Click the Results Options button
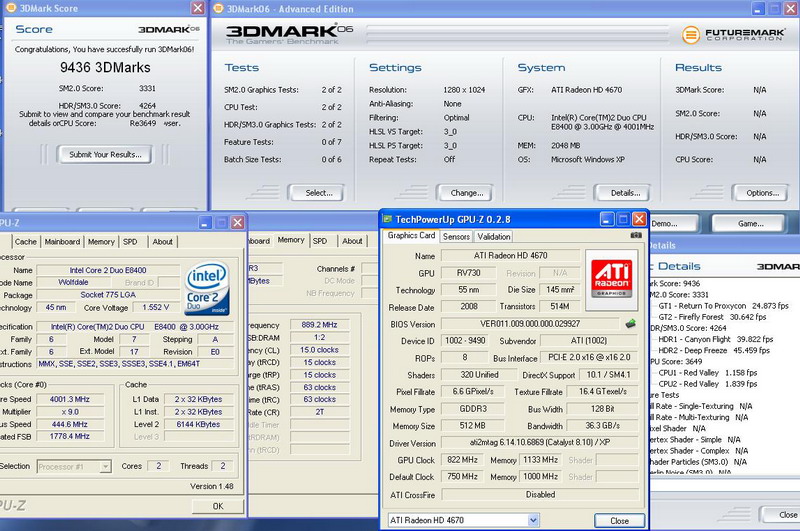The height and width of the screenshot is (531, 800). pos(762,193)
